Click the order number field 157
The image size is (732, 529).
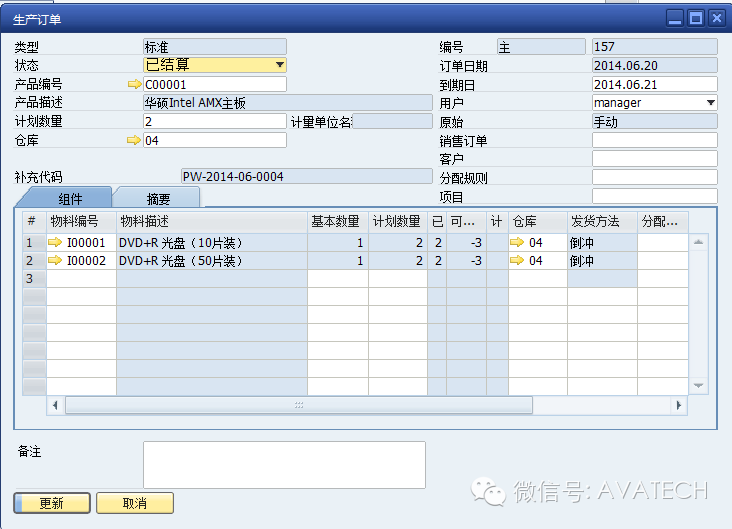(655, 47)
